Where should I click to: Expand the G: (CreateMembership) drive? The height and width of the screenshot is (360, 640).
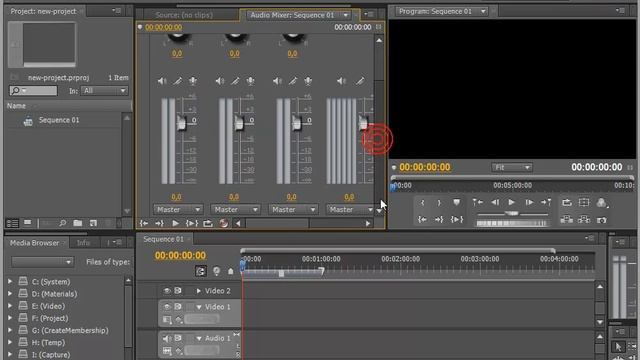coord(10,330)
